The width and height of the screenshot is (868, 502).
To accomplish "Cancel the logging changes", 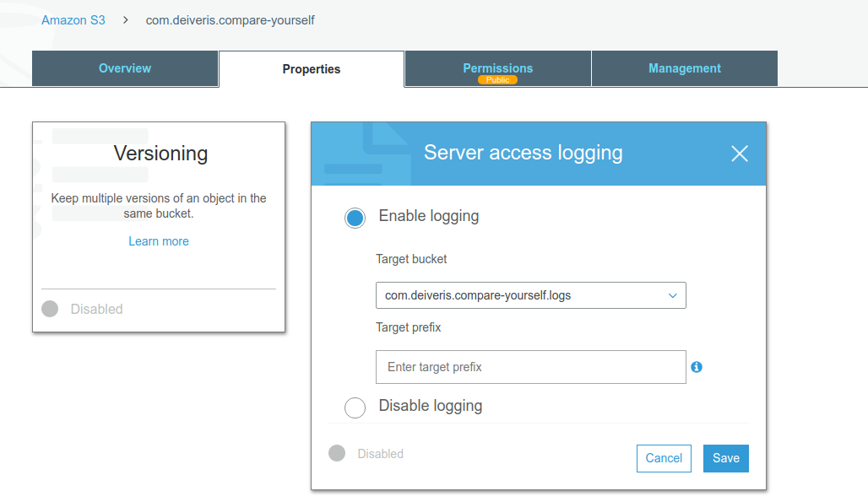I will 664,458.
